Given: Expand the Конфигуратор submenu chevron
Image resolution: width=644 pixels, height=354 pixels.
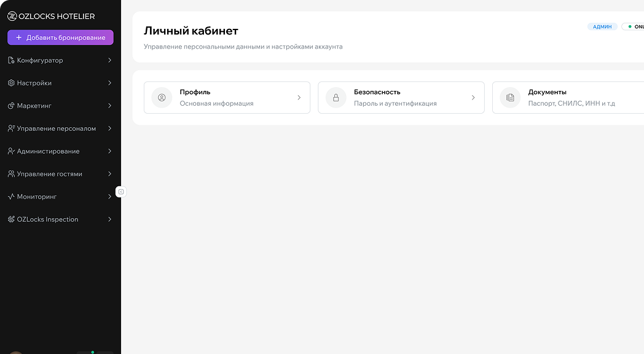Looking at the screenshot, I should tap(109, 60).
